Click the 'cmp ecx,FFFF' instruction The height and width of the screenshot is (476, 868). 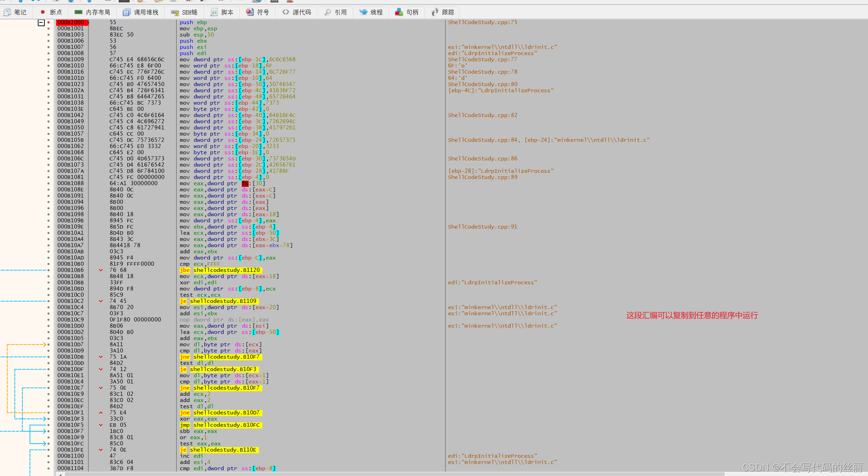(200, 264)
